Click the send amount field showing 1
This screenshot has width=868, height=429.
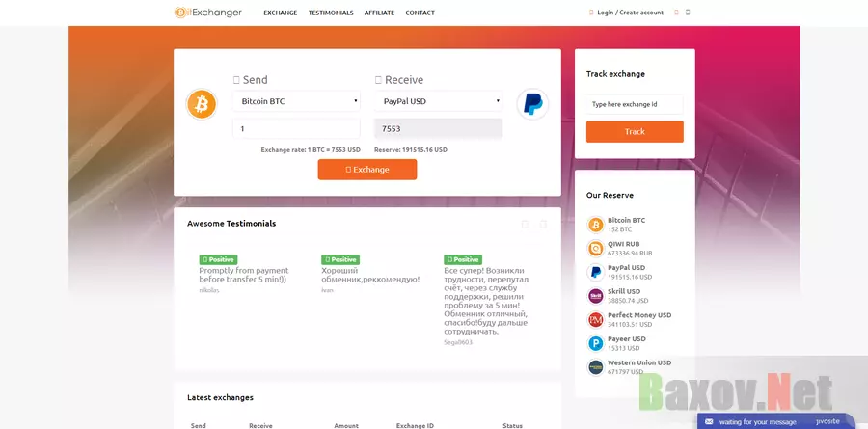pyautogui.click(x=296, y=128)
